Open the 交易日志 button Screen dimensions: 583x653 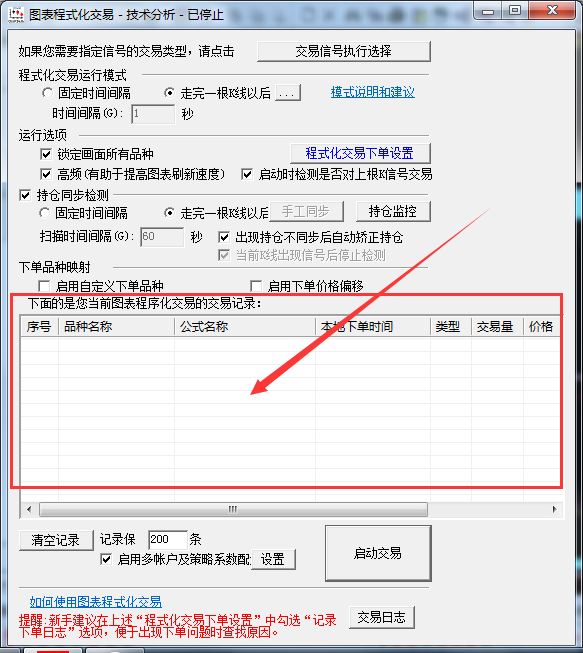pos(381,617)
